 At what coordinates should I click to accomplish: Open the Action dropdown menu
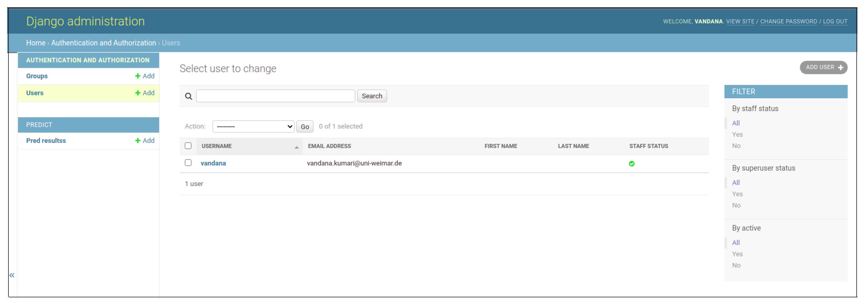(x=253, y=126)
